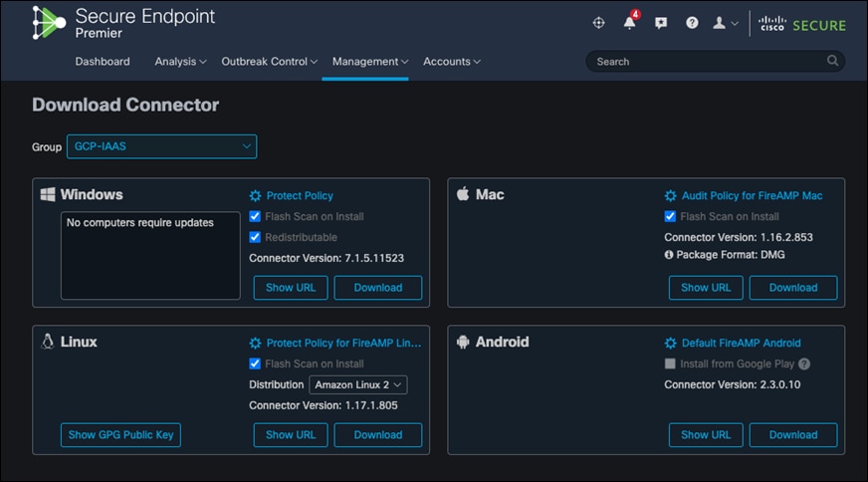The image size is (868, 482).
Task: Expand the Analysis menu
Action: [x=180, y=62]
